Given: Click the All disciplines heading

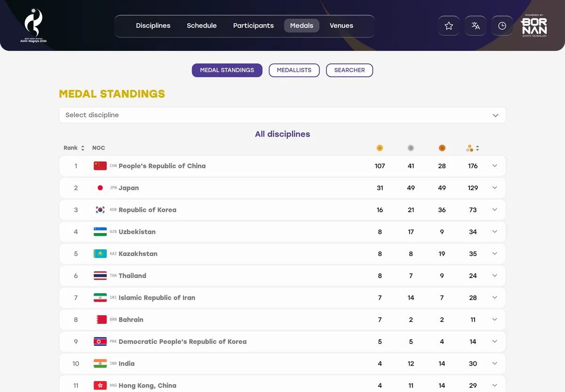Looking at the screenshot, I should tap(282, 134).
